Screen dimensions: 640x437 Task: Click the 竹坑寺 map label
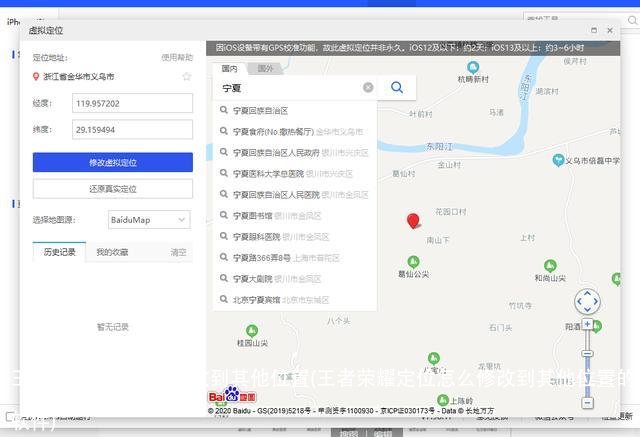pyautogui.click(x=520, y=306)
